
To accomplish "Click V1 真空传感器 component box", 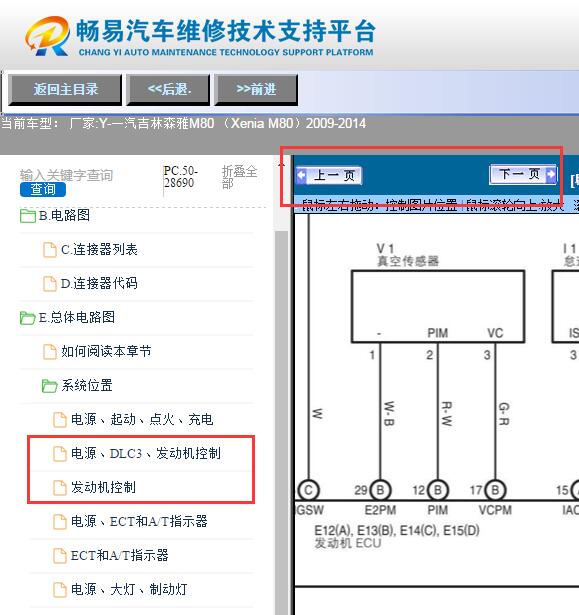I will point(438,306).
